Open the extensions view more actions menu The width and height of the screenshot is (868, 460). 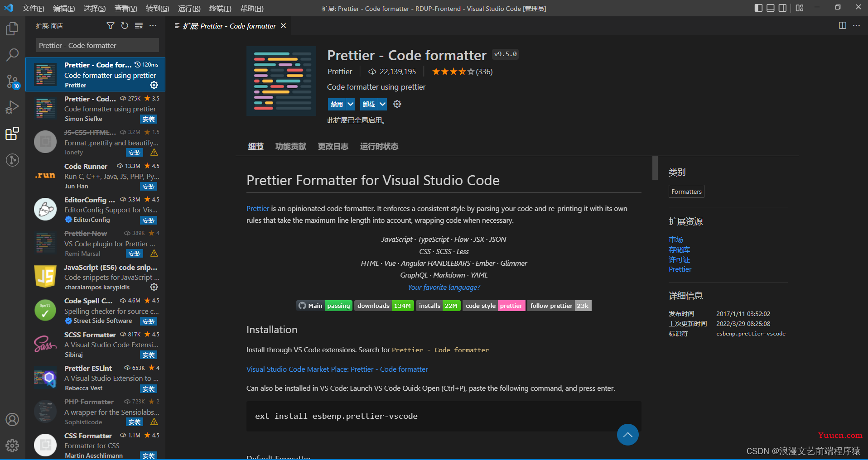[x=153, y=26]
